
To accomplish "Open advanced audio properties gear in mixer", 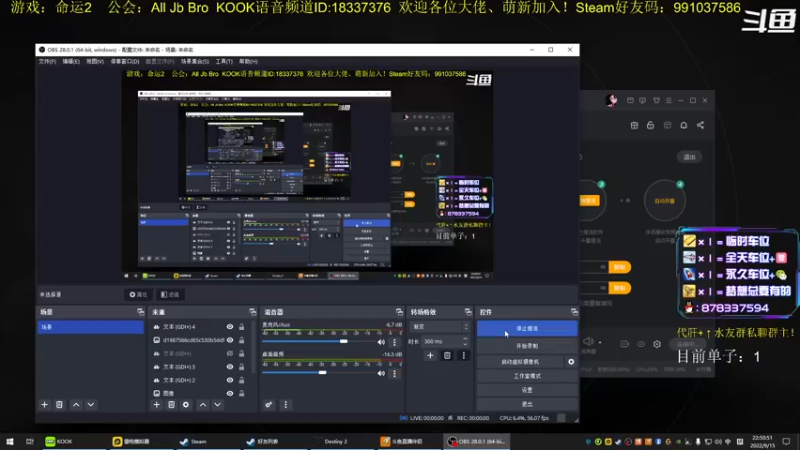I will [x=268, y=405].
